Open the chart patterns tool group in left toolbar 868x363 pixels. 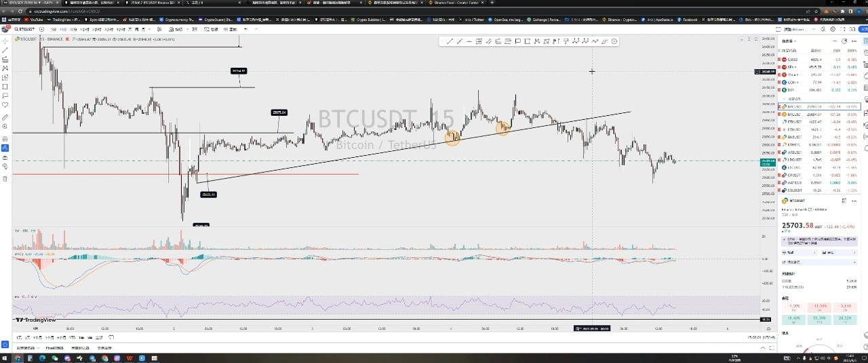5,68
